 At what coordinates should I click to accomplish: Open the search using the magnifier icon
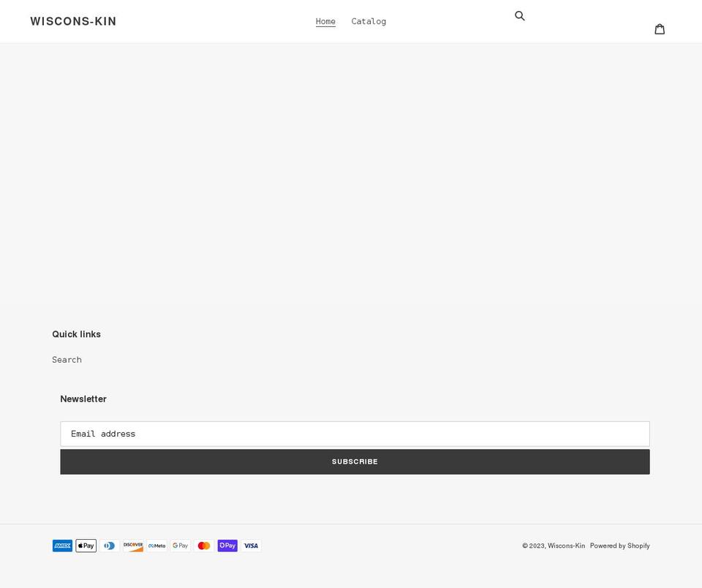[520, 15]
